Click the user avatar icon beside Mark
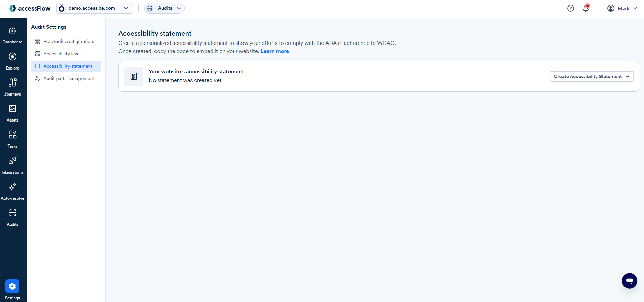Image resolution: width=644 pixels, height=302 pixels. coord(611,8)
